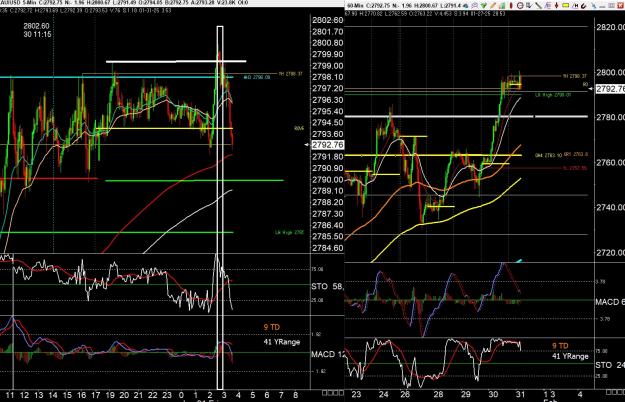Toggle the red magnet snap icon
The image size is (625, 402).
(584, 6)
